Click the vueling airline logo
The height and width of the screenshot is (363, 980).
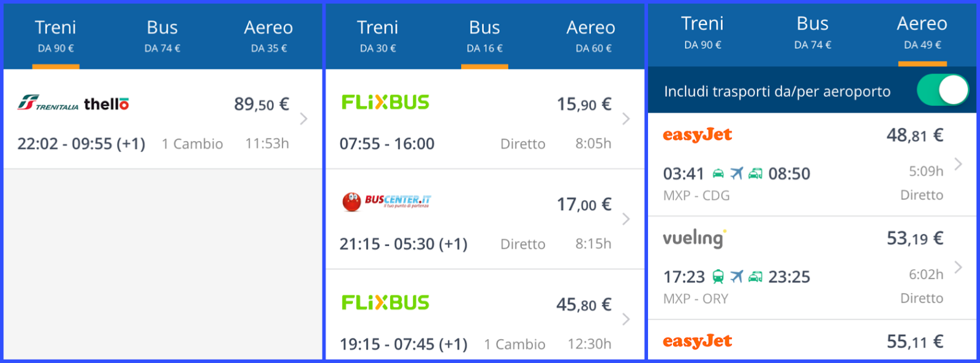pos(694,238)
